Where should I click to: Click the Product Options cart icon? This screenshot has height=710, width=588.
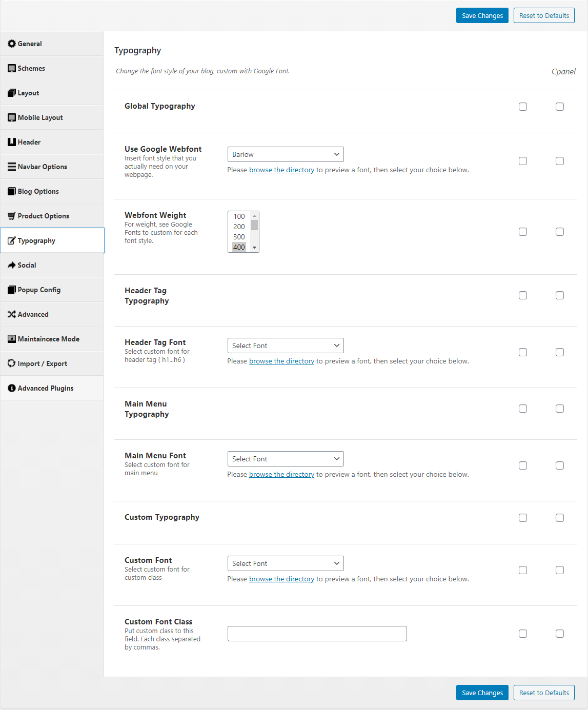point(12,216)
